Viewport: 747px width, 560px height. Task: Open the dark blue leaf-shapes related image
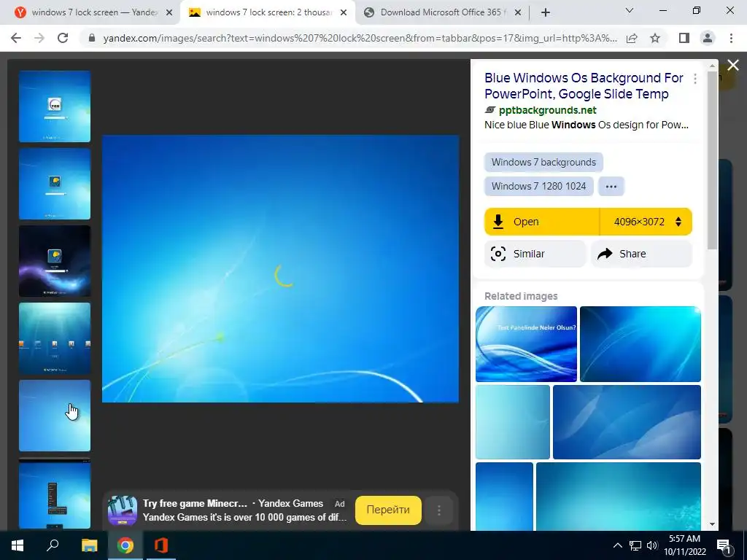[627, 422]
